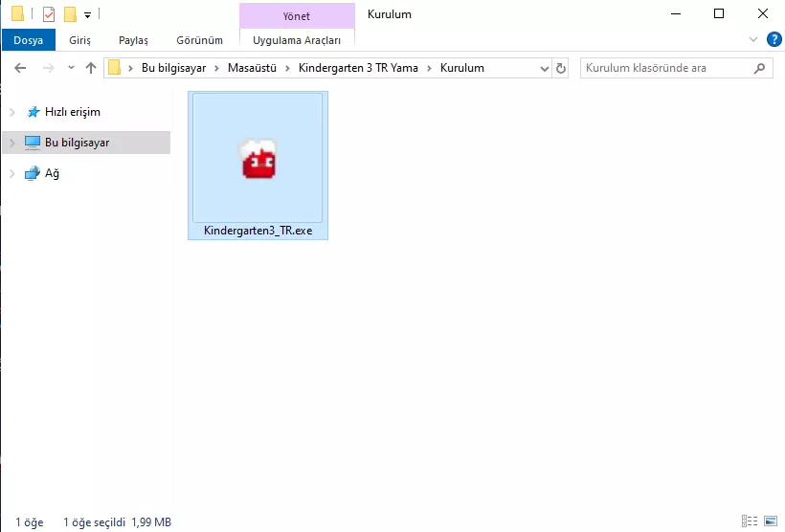This screenshot has height=532, width=785.
Task: Close the Kurulum window
Action: [762, 14]
